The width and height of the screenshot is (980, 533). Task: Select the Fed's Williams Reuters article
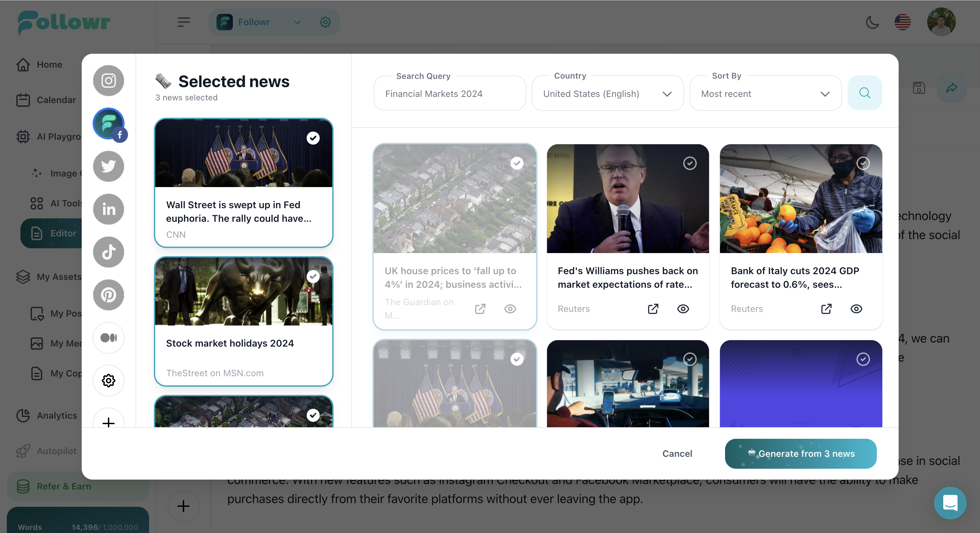point(690,164)
